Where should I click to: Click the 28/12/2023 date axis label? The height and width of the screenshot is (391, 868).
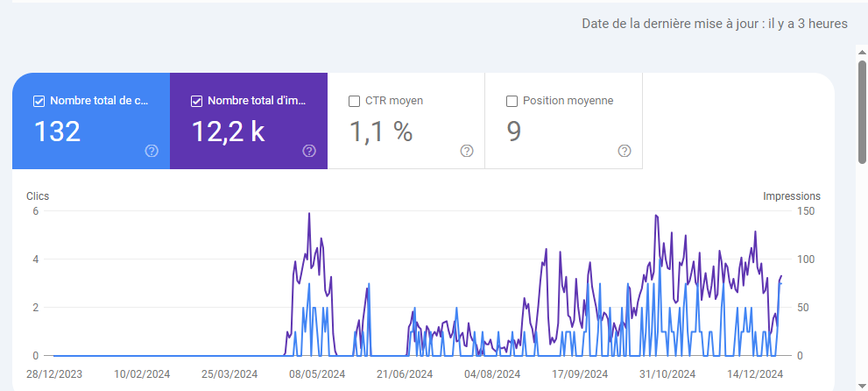click(x=54, y=374)
